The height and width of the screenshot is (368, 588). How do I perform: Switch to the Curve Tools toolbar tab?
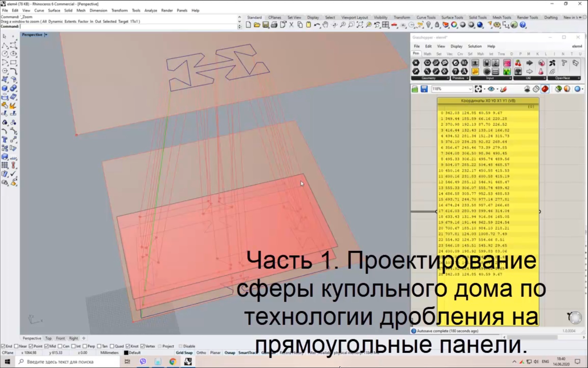point(426,17)
